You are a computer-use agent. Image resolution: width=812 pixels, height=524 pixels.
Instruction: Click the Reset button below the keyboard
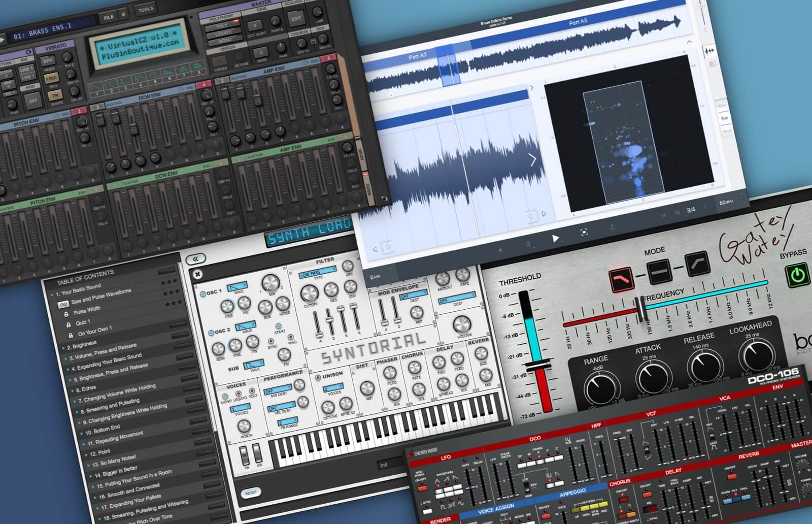tap(251, 492)
